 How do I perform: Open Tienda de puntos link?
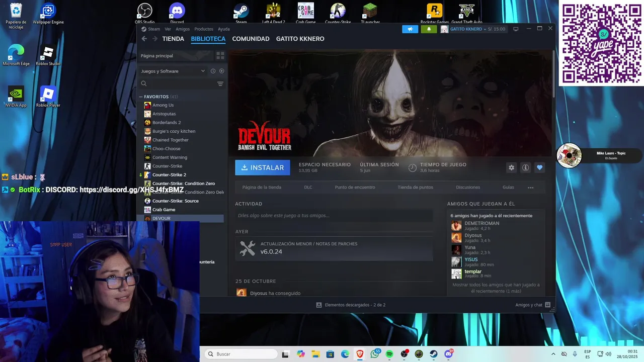[415, 187]
